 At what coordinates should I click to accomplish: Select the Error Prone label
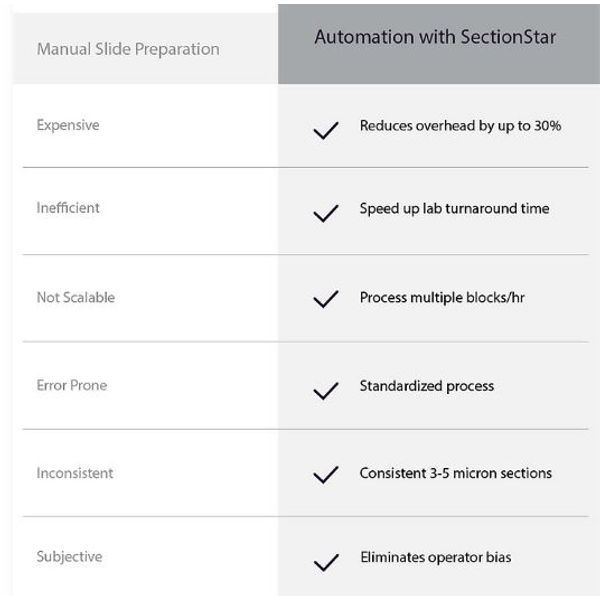click(x=72, y=385)
